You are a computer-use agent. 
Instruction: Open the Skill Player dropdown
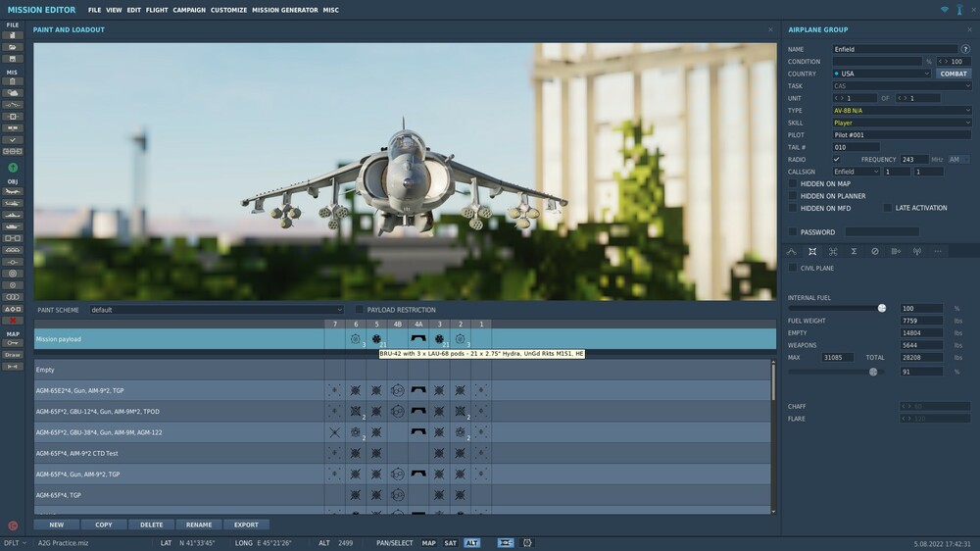(x=902, y=123)
